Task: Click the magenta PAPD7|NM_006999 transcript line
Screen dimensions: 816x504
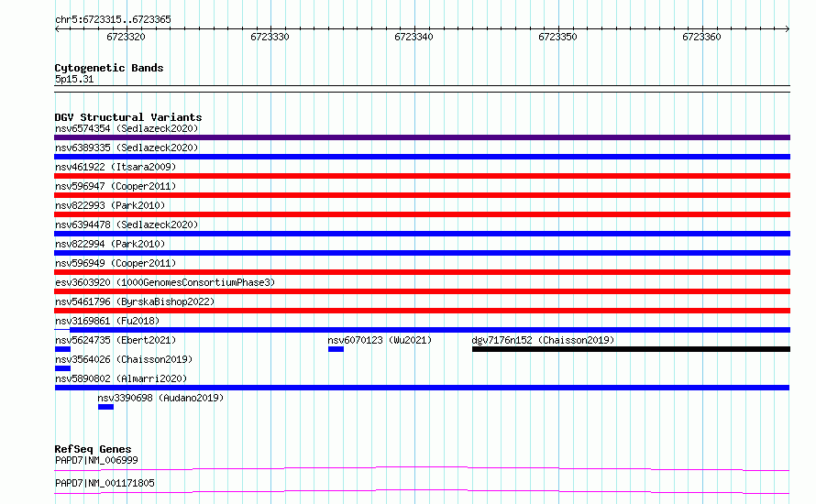Action: point(422,468)
